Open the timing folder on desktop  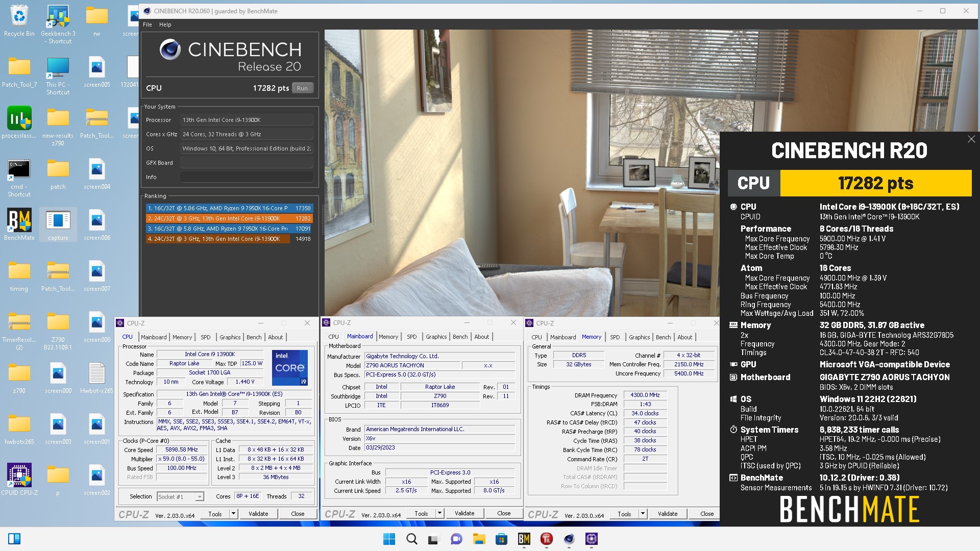pyautogui.click(x=19, y=275)
